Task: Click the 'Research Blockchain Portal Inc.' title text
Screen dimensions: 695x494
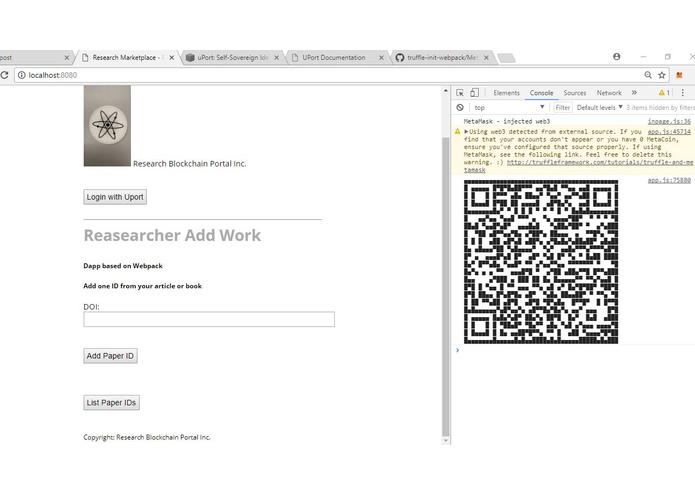Action: [190, 163]
